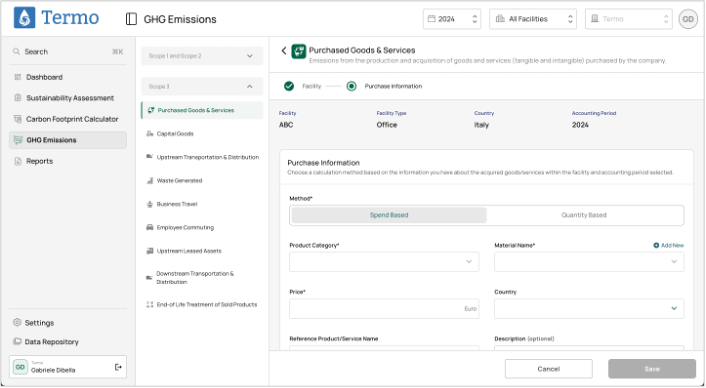
Task: Open Dashboard in the sidebar
Action: [x=68, y=77]
